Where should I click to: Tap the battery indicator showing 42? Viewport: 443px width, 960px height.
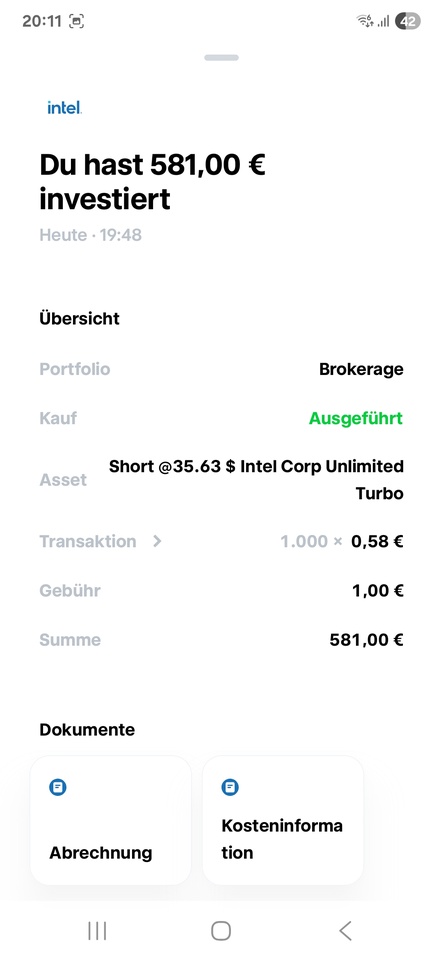click(408, 21)
